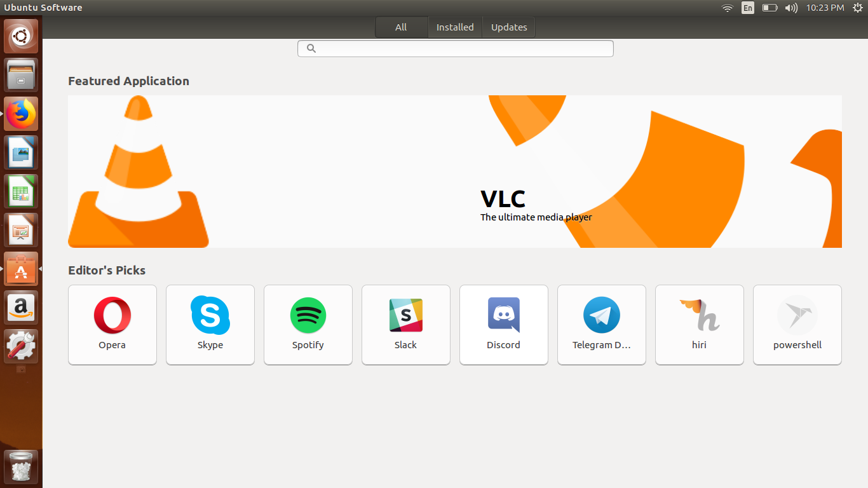Open the hiri app tile
868x488 pixels.
tap(700, 324)
